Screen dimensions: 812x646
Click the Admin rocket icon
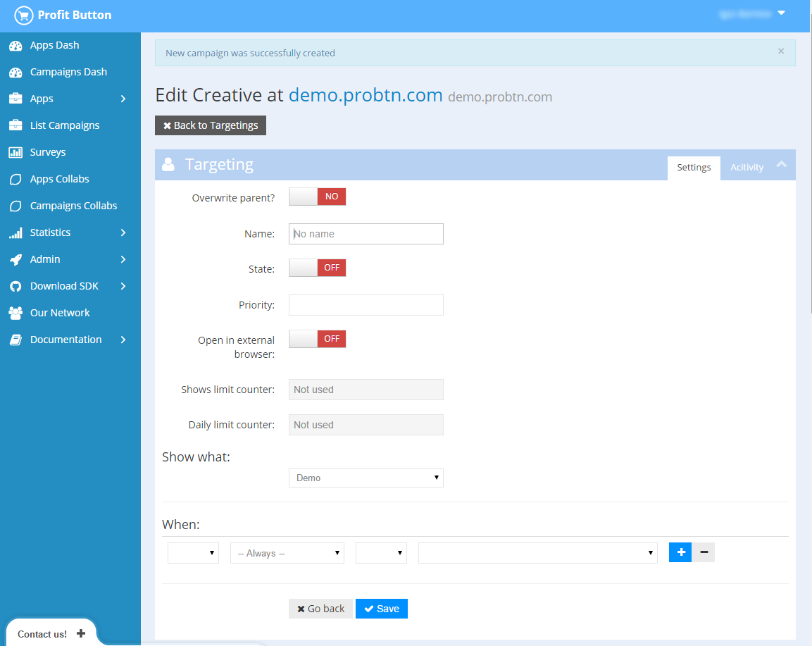coord(15,259)
